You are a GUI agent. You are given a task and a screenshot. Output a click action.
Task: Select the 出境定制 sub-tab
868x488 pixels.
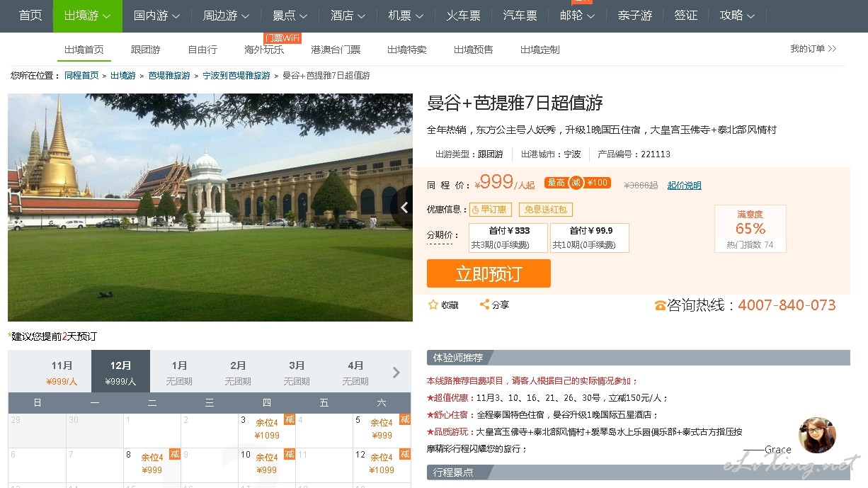coord(540,50)
